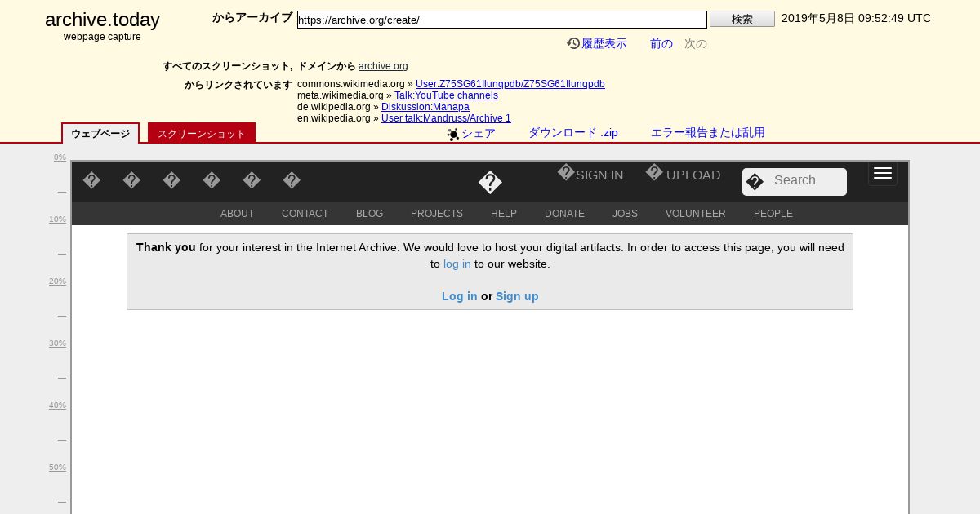Open the hamburger menu icon

pyautogui.click(x=883, y=173)
